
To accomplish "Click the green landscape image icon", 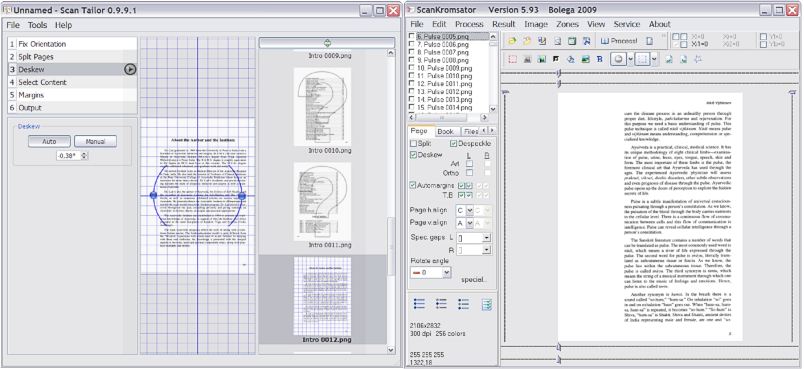I will pyautogui.click(x=586, y=59).
